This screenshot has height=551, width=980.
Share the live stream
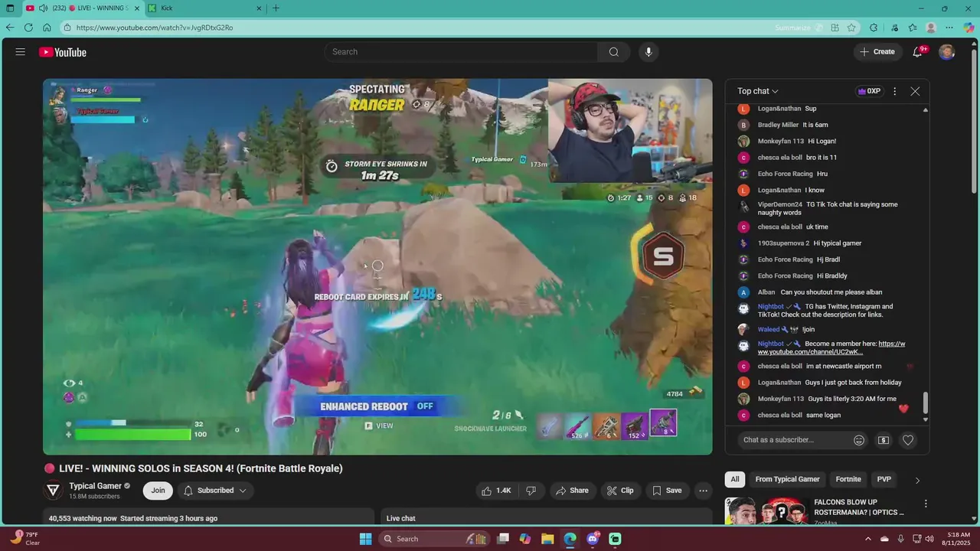click(572, 491)
